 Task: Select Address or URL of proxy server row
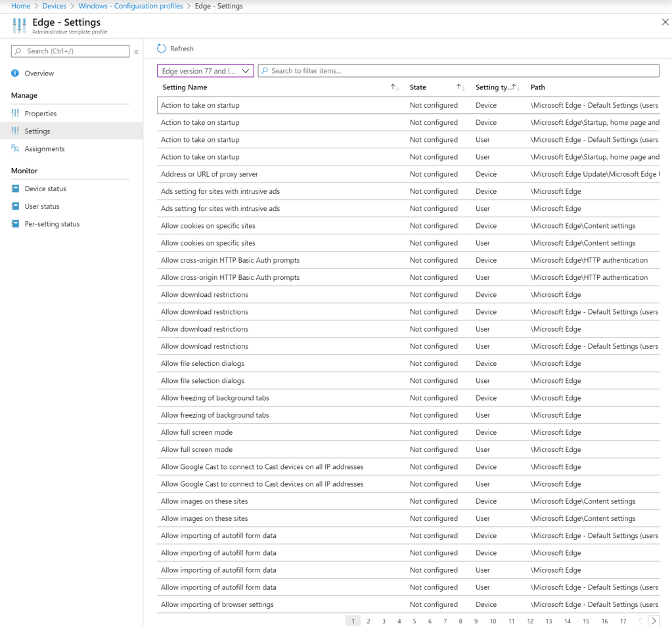[210, 174]
